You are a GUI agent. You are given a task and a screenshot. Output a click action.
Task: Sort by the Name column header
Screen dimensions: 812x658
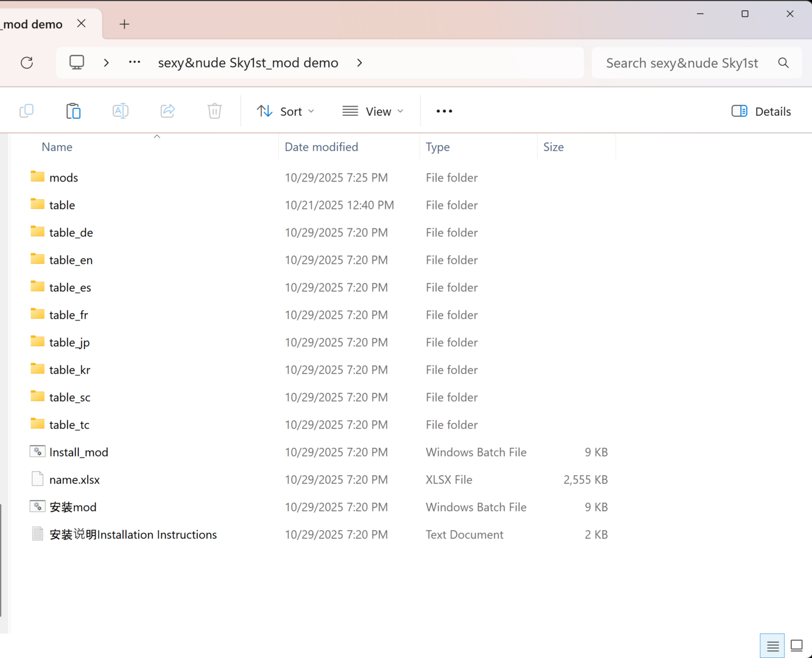[57, 147]
